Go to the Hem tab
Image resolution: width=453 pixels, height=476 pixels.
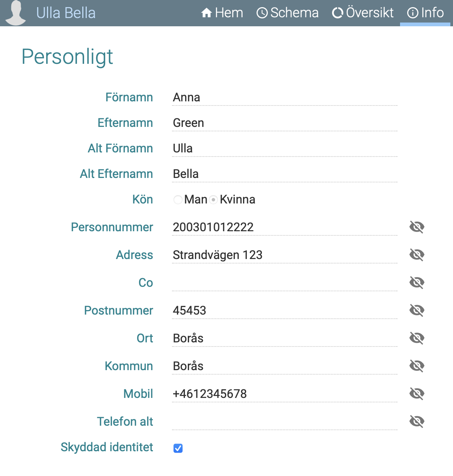pos(222,13)
